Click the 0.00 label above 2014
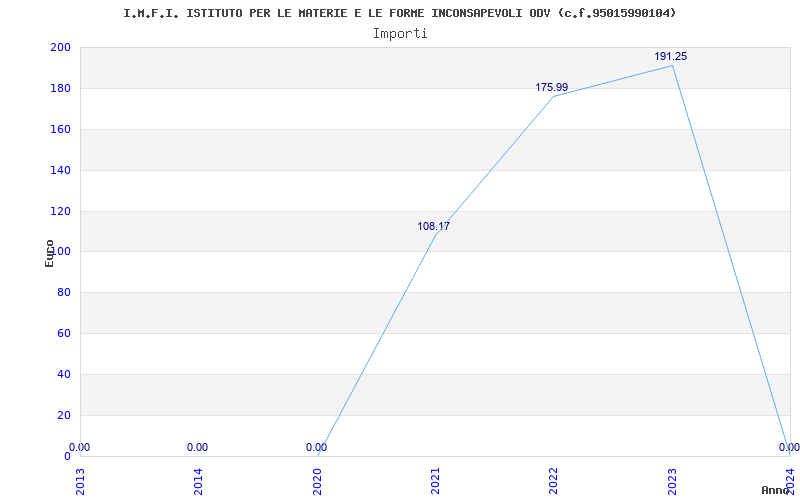This screenshot has height=500, width=800. (197, 447)
